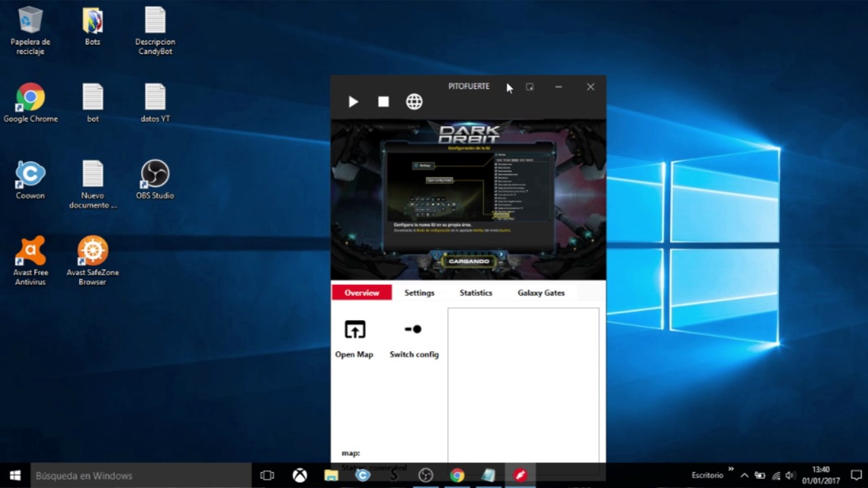This screenshot has width=868, height=488.
Task: Click the DarkOrbit loading screen preview
Action: (469, 199)
